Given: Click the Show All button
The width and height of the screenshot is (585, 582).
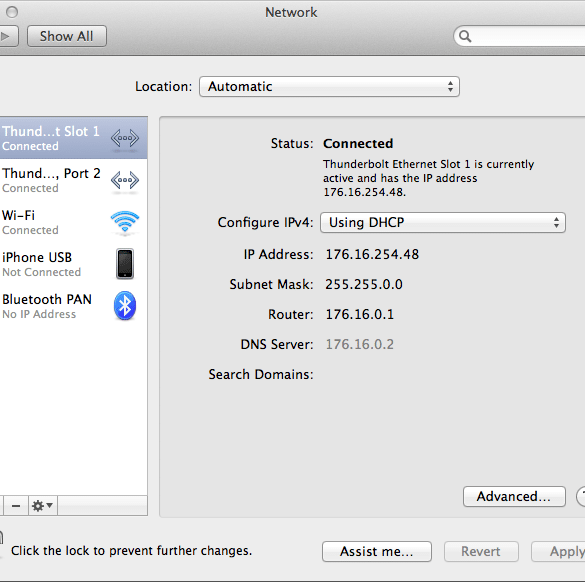Looking at the screenshot, I should tap(67, 36).
